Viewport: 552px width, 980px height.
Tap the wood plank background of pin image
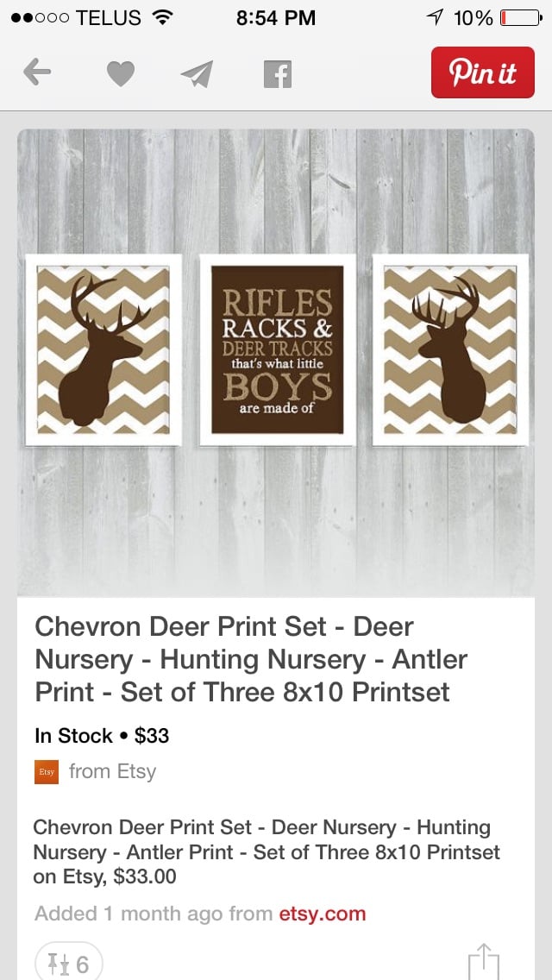pyautogui.click(x=276, y=518)
